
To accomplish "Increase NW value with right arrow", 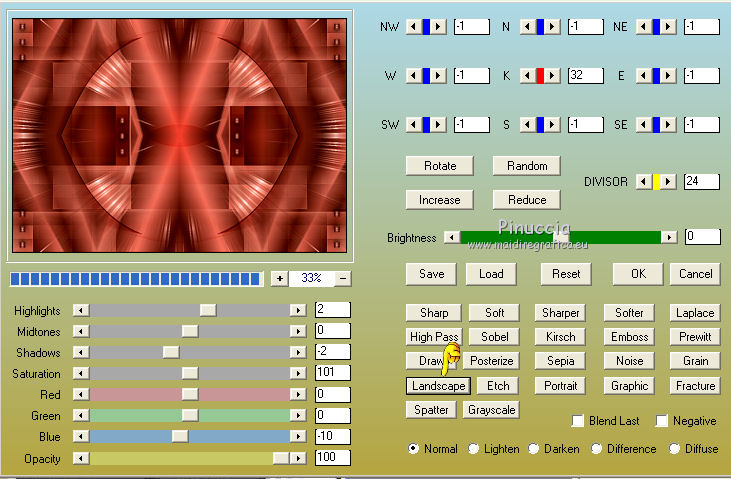I will coord(438,27).
